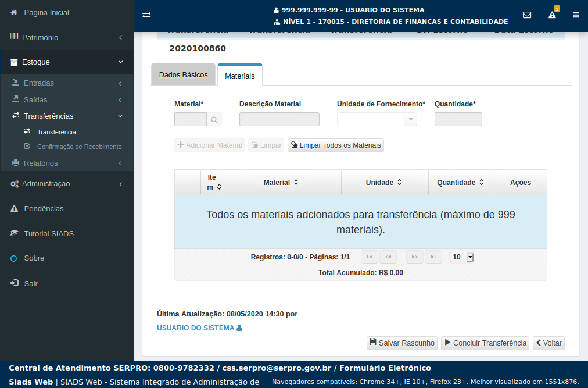The image size is (588, 388).
Task: Click the sidebar toggle arrows icon
Action: point(146,15)
